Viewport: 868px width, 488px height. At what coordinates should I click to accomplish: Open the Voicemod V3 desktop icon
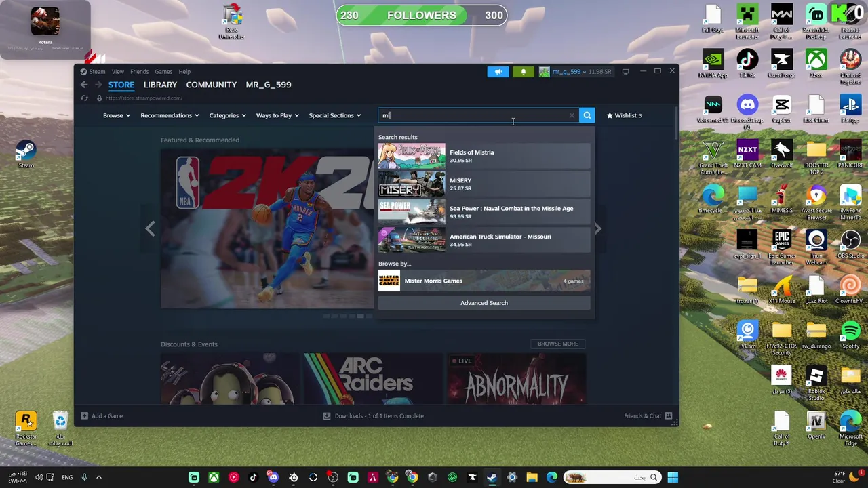713,109
